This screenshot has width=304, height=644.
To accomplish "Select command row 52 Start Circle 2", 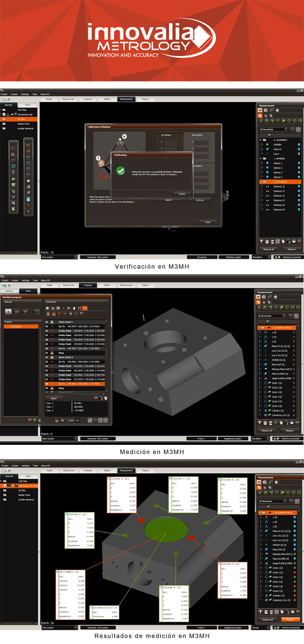I will [x=75, y=357].
